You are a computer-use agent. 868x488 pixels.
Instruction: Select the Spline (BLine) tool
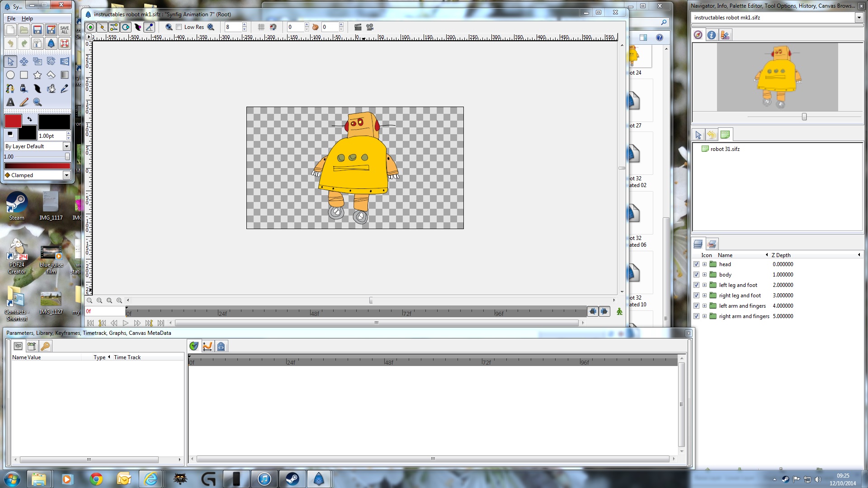pyautogui.click(x=10, y=89)
